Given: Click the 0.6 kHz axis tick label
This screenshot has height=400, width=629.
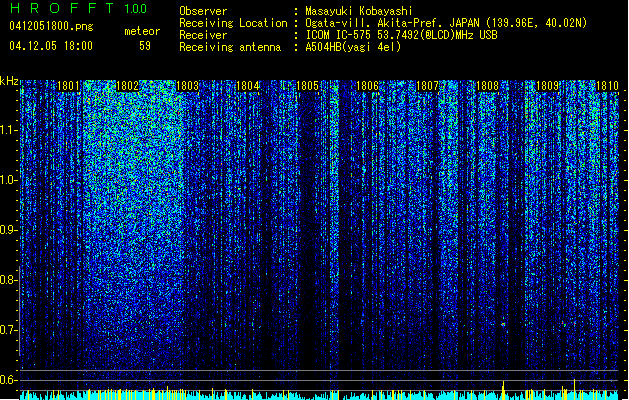Looking at the screenshot, I should tap(9, 380).
